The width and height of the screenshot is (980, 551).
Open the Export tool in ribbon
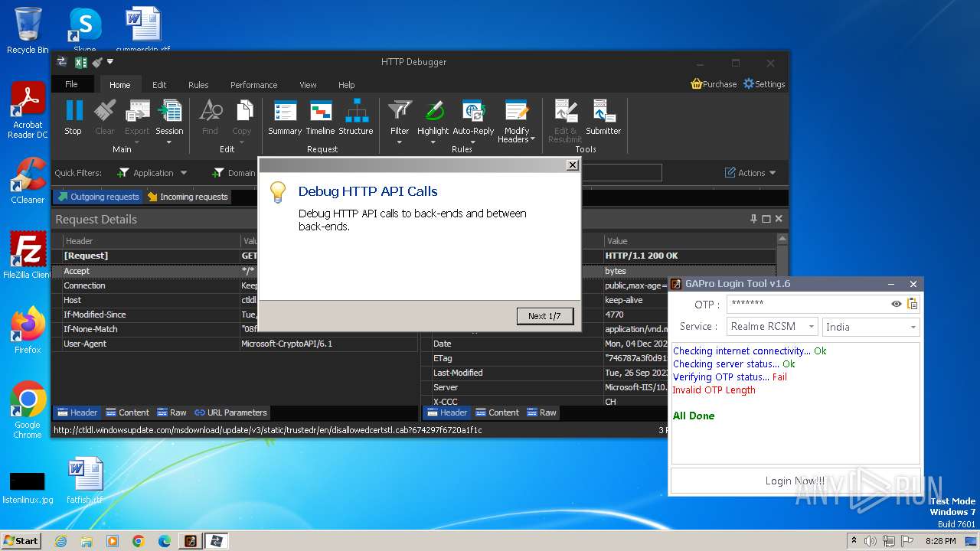point(137,122)
